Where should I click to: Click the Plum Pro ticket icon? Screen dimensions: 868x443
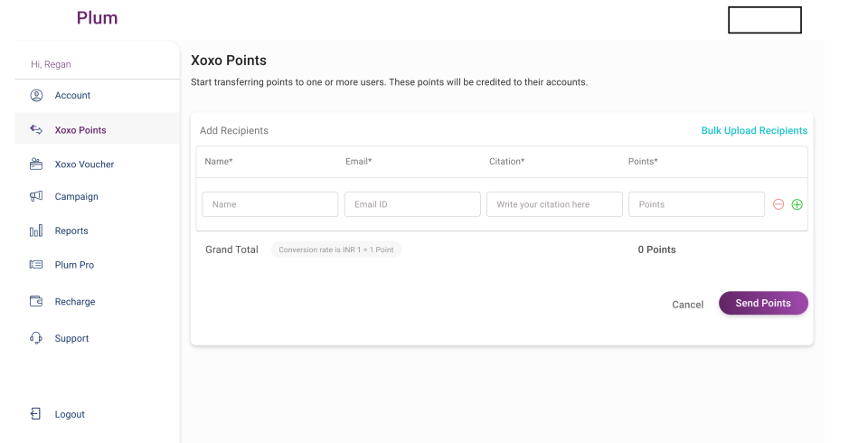click(36, 265)
